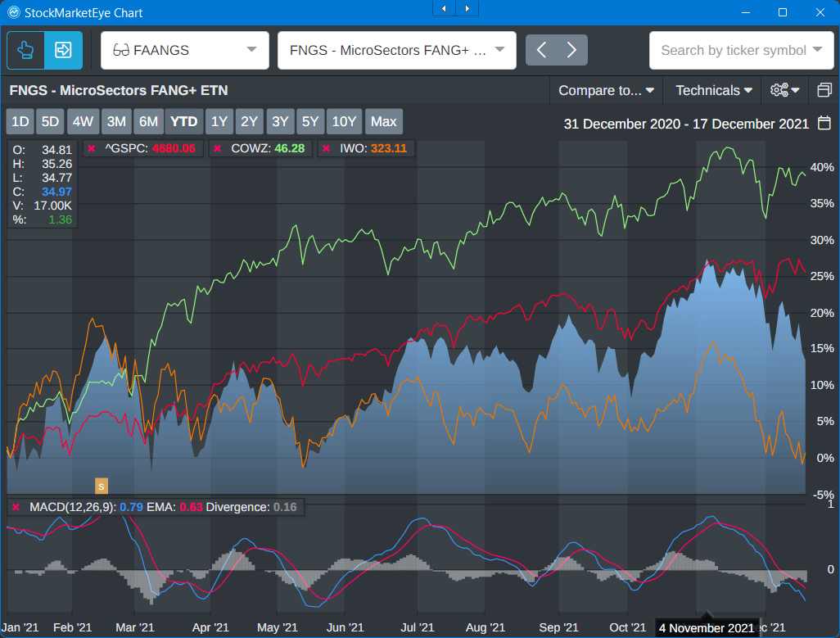
Task: Click the volume value 17.00K
Action: click(52, 206)
